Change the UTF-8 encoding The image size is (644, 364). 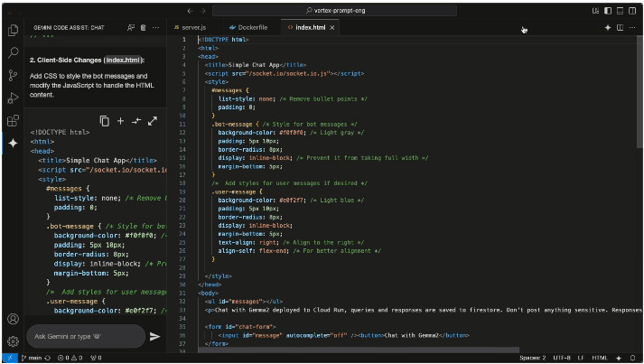click(x=562, y=358)
